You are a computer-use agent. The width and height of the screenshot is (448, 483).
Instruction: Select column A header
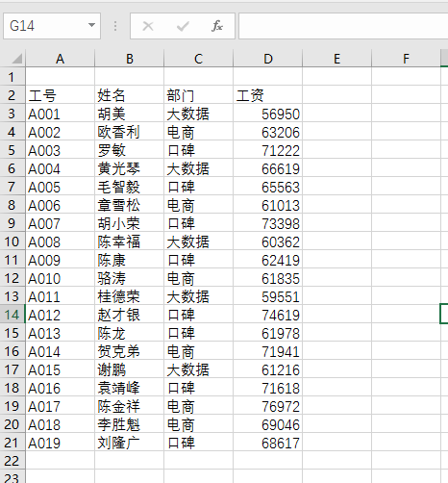pos(61,59)
